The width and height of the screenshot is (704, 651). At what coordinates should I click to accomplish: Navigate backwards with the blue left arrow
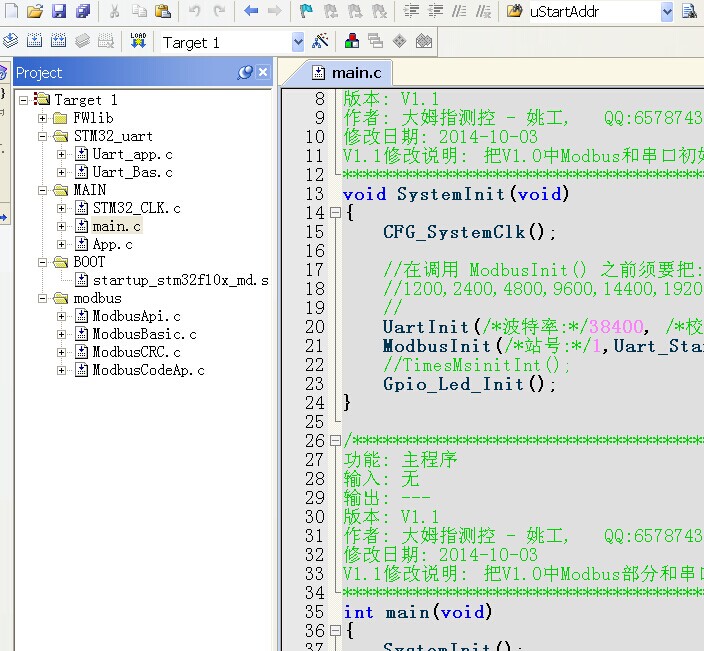pos(250,12)
